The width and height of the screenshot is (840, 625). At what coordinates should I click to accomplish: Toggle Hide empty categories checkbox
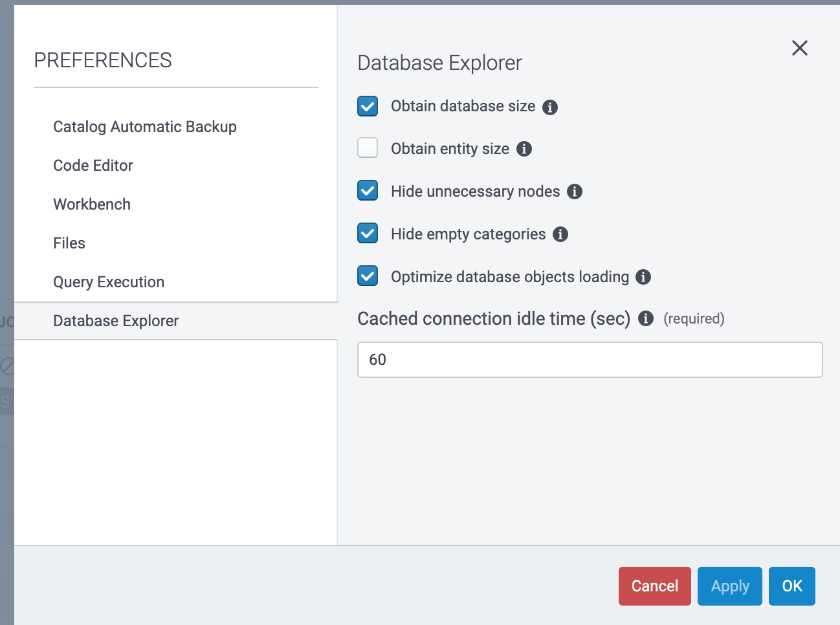[x=368, y=233]
